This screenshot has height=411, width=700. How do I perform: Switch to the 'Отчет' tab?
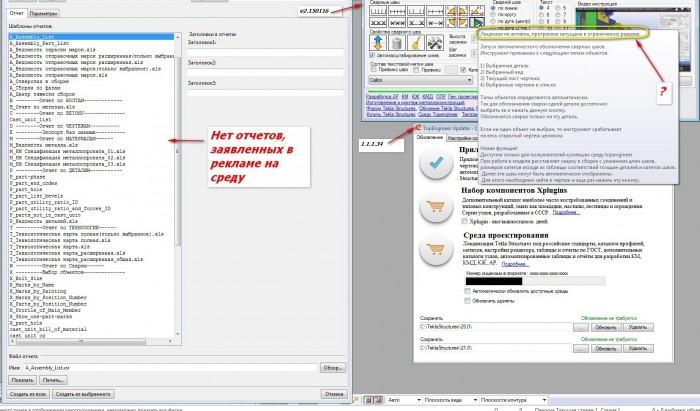[17, 13]
